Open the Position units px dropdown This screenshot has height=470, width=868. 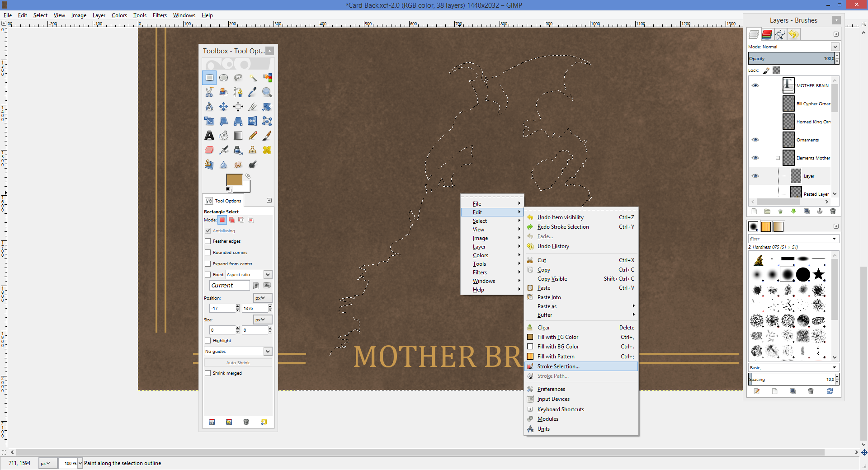[263, 298]
